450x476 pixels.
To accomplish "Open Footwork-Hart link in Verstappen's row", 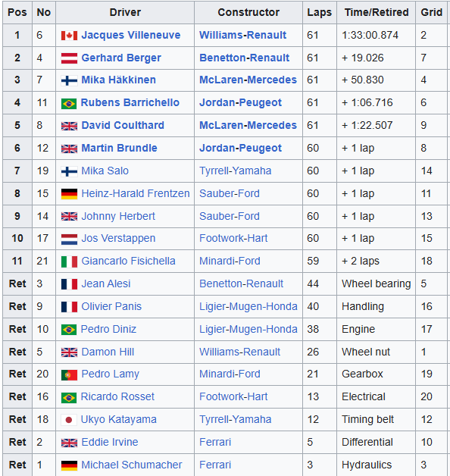I will (x=233, y=238).
